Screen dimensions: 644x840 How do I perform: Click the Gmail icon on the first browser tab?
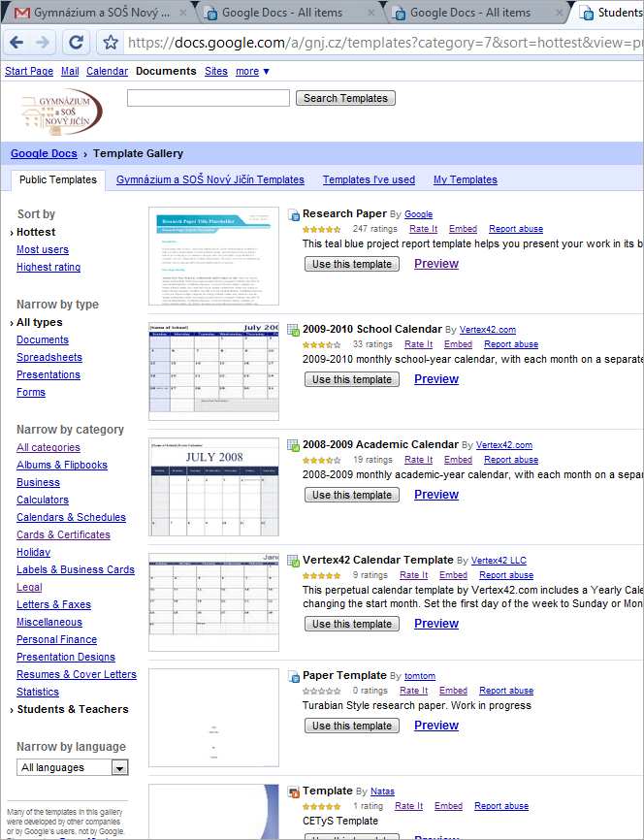pos(22,13)
